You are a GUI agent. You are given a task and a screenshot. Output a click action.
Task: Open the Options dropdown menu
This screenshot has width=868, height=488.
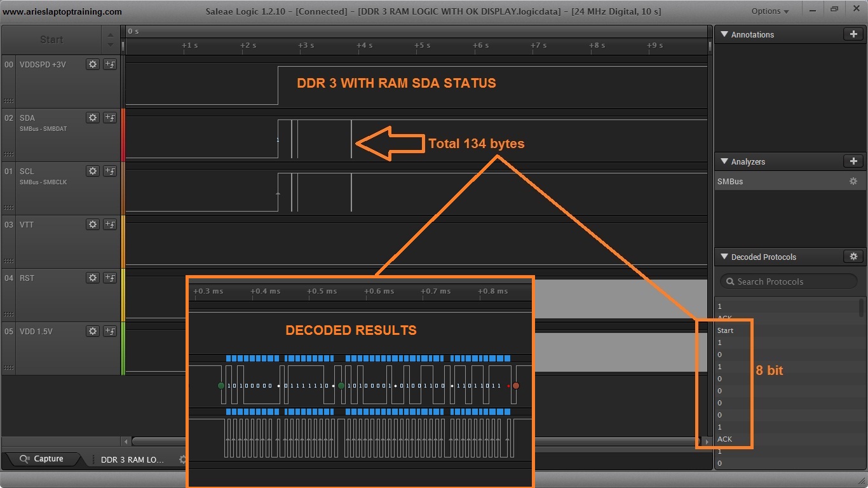tap(770, 11)
